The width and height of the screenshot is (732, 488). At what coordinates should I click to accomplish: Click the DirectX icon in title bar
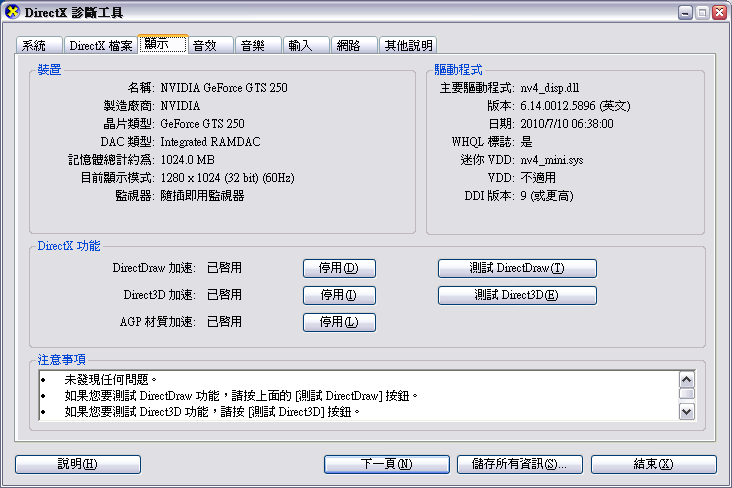(x=13, y=13)
